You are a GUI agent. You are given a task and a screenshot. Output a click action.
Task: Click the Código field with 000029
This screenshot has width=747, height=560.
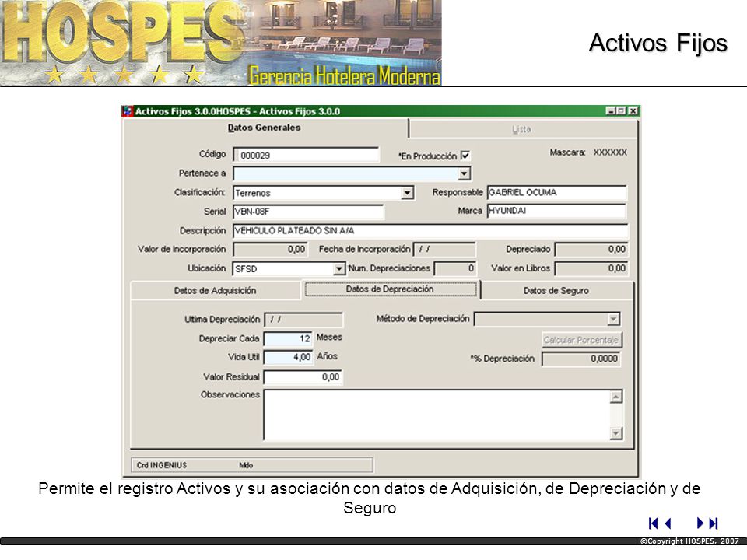(x=306, y=156)
